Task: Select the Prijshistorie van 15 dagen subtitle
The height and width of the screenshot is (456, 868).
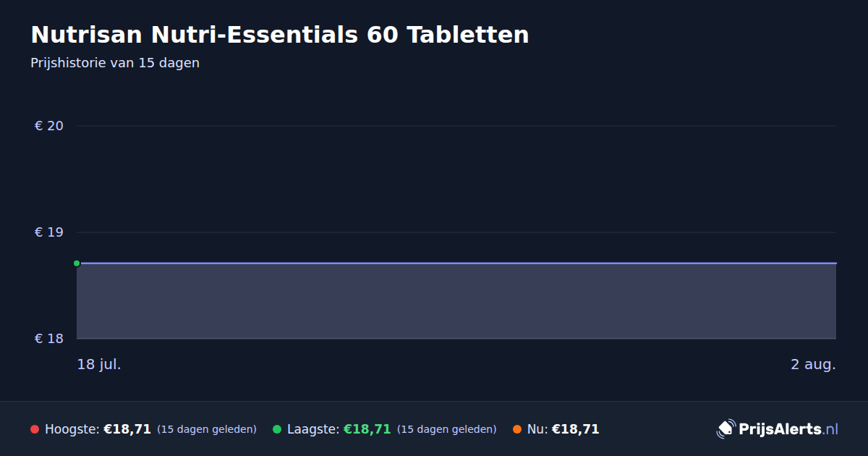Action: coord(115,63)
